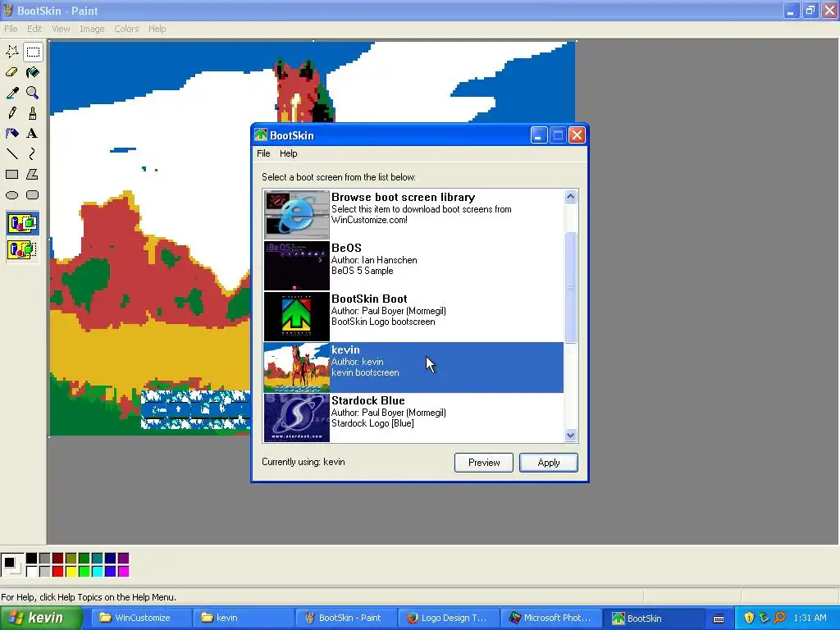840x630 pixels.
Task: Choose the Eraser tool in Paint
Action: click(11, 72)
